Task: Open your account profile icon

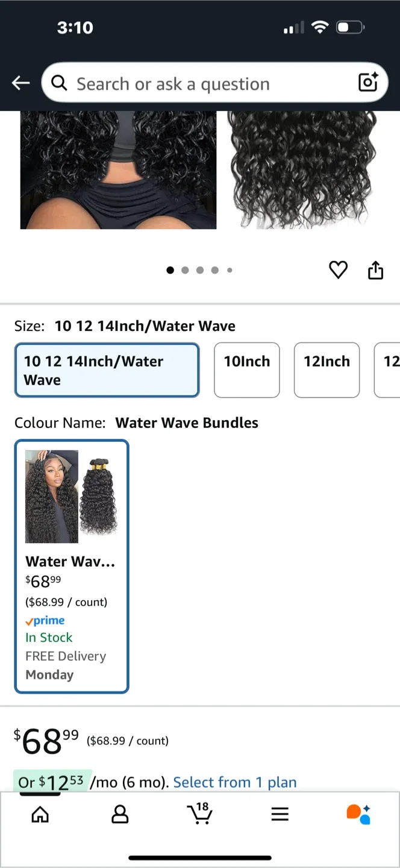Action: [x=120, y=814]
